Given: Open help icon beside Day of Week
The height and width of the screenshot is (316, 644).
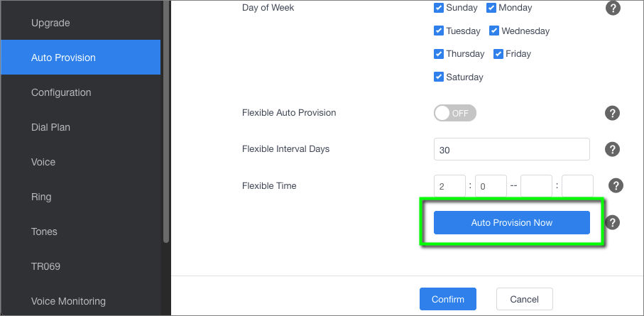Looking at the screenshot, I should [x=612, y=8].
